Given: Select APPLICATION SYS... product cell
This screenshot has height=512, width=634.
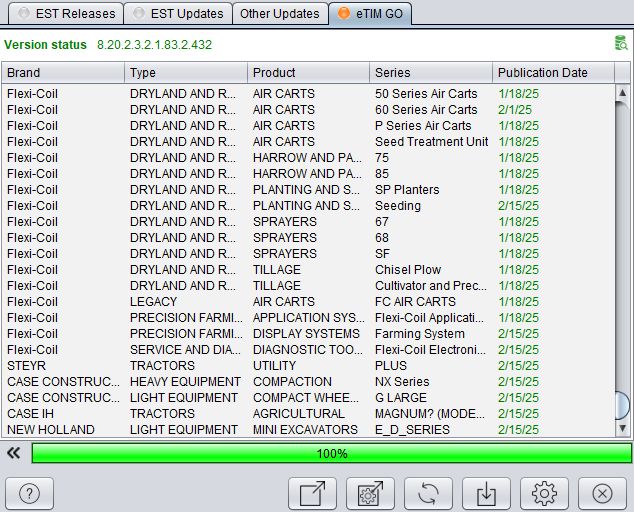Looking at the screenshot, I should point(309,318).
